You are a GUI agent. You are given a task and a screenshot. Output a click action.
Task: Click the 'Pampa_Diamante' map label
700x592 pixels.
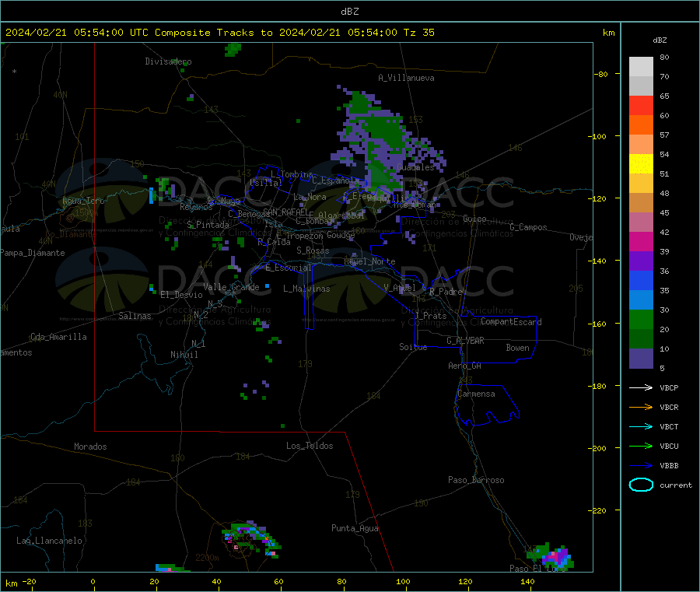(x=32, y=253)
